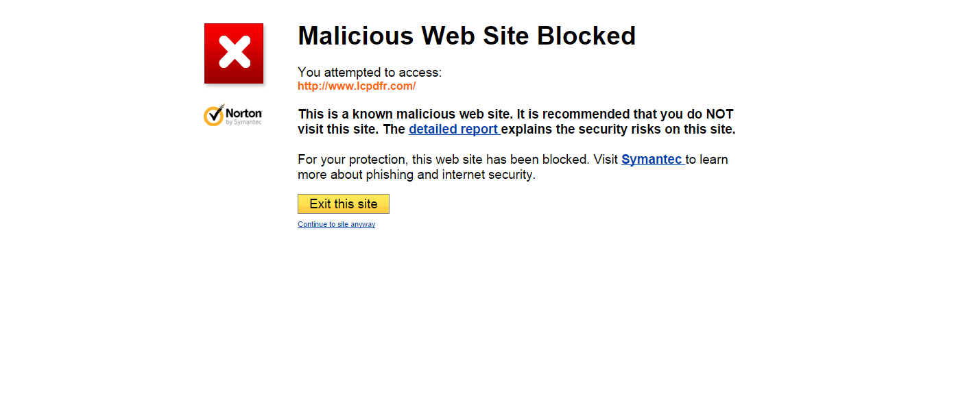Click the "You attempted to access:" text
The width and height of the screenshot is (980, 394).
[x=370, y=73]
